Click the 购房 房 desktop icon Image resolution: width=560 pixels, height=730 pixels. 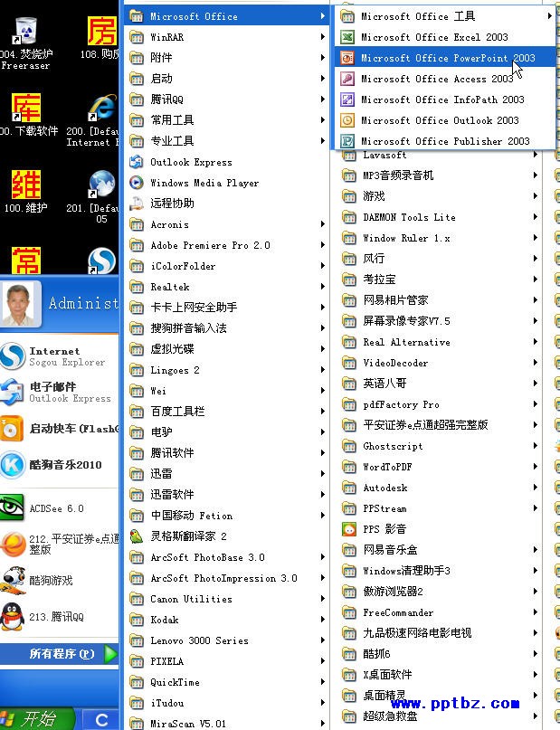click(102, 31)
